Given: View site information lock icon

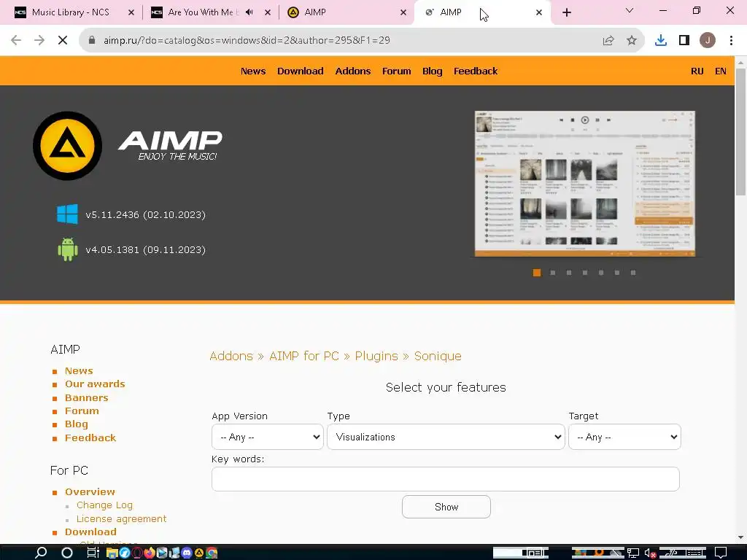Looking at the screenshot, I should point(92,41).
